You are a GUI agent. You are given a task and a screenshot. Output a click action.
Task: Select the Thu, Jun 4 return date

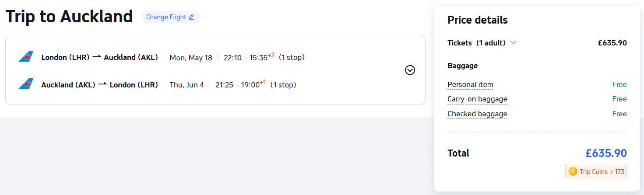pos(187,85)
